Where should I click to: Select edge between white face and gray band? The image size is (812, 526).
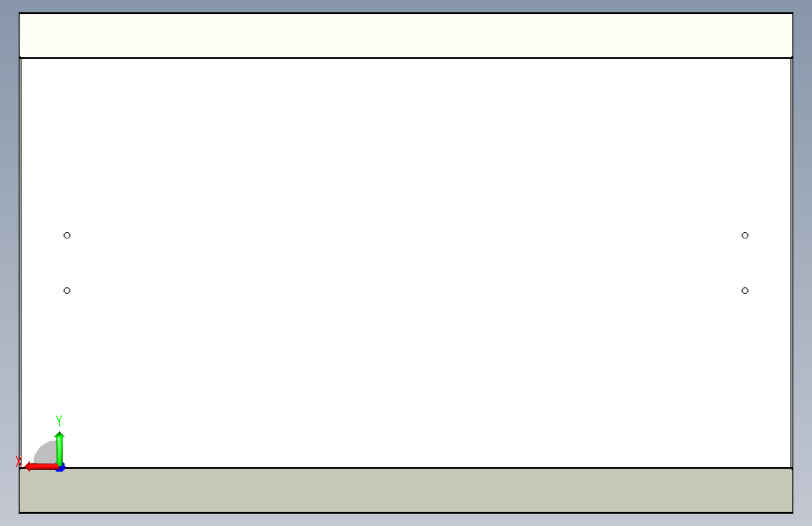tap(406, 468)
